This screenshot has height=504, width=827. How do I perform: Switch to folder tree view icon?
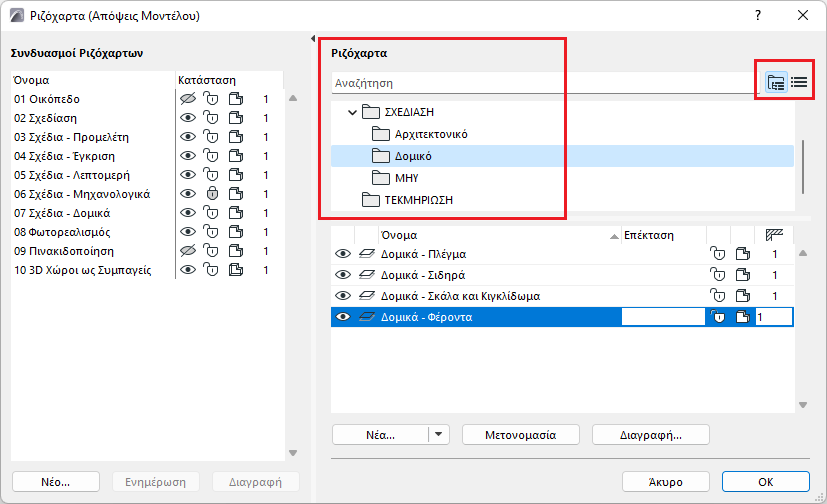(x=776, y=83)
